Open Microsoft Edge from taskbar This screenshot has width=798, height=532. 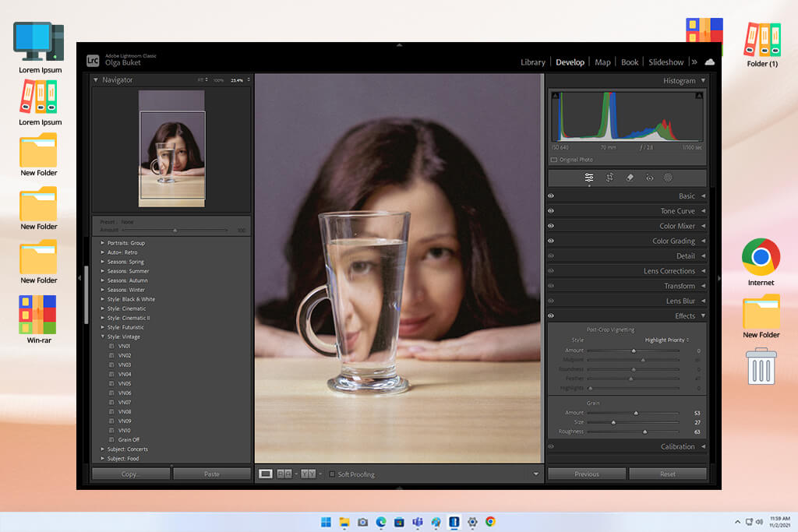click(x=380, y=522)
